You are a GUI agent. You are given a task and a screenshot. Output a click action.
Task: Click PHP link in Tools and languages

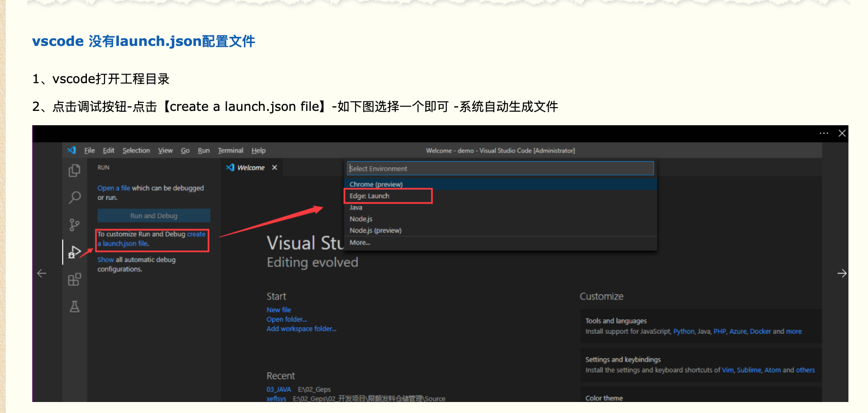pos(720,331)
